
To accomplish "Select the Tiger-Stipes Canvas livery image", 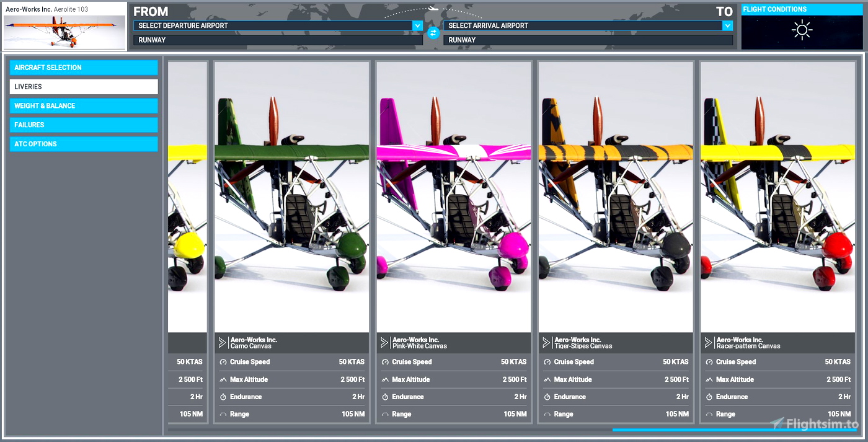I will click(616, 197).
